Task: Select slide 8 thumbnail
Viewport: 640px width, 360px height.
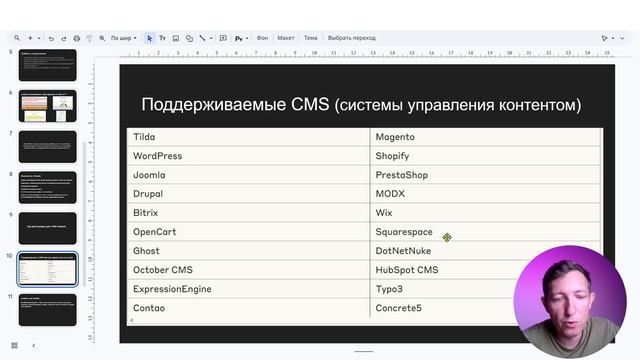Action: coord(47,187)
